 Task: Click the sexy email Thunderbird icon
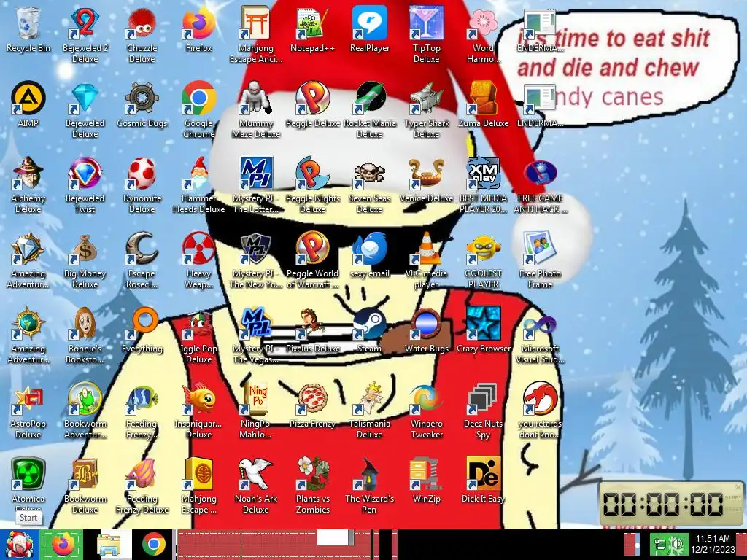370,255
